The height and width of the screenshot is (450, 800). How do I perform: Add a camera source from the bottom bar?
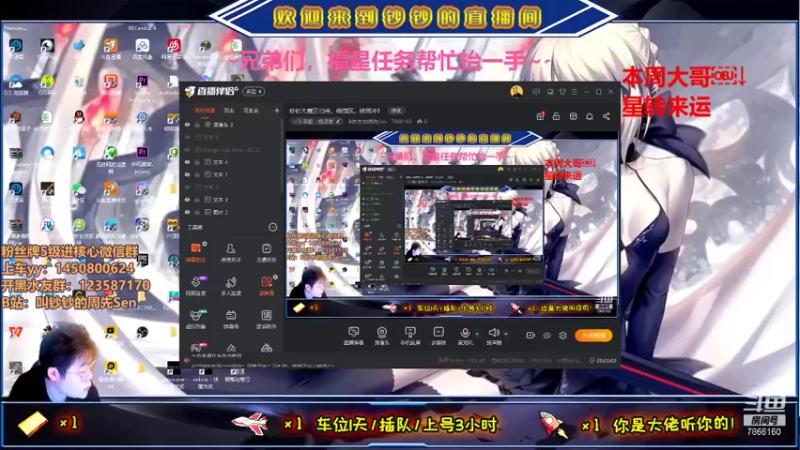point(382,336)
